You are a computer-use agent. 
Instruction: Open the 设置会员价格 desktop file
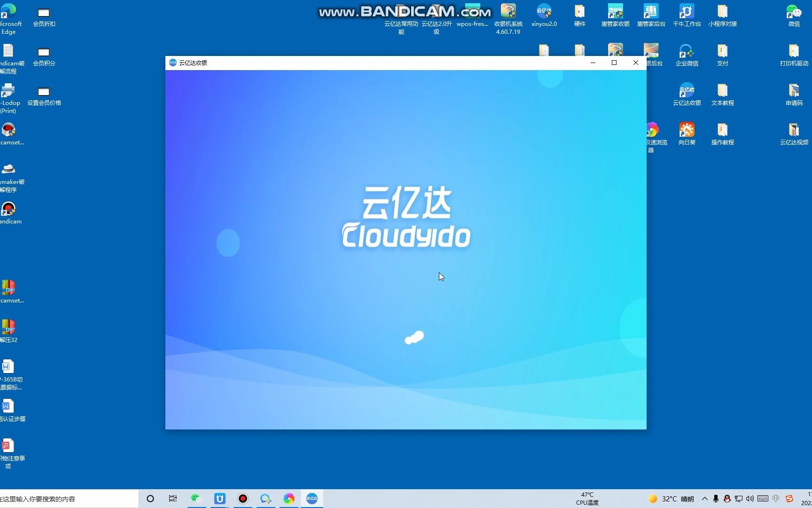[44, 95]
